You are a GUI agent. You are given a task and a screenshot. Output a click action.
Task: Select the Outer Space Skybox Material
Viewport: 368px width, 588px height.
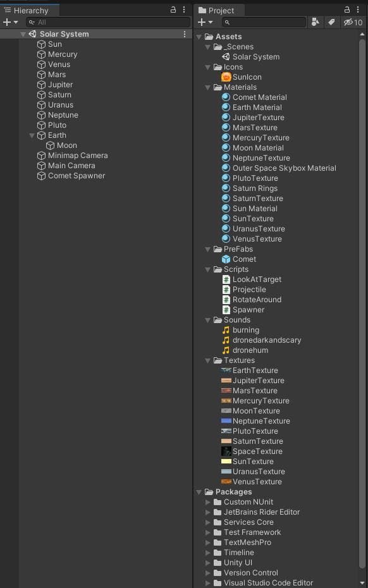(285, 168)
